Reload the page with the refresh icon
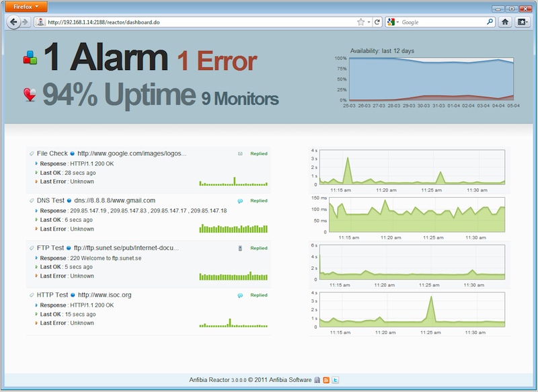The width and height of the screenshot is (538, 392). [x=377, y=22]
